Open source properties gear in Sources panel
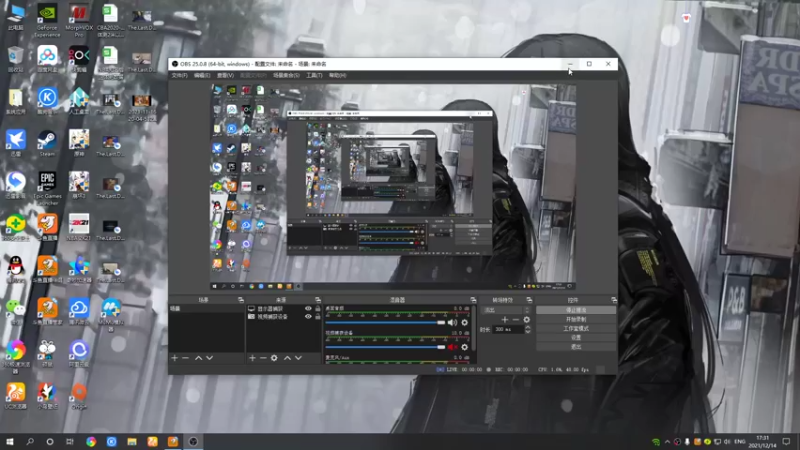This screenshot has height=450, width=800. point(274,358)
